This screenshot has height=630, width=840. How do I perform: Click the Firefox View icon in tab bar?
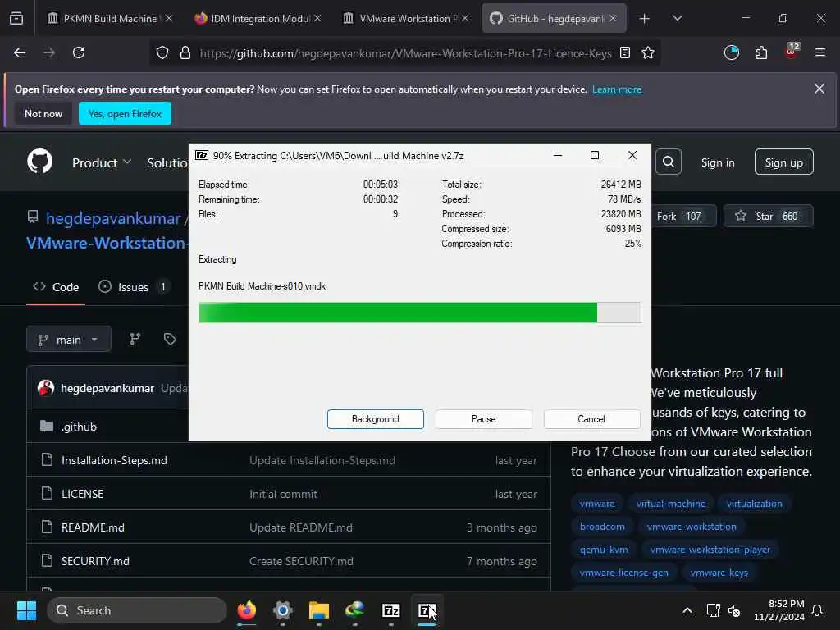[x=16, y=18]
